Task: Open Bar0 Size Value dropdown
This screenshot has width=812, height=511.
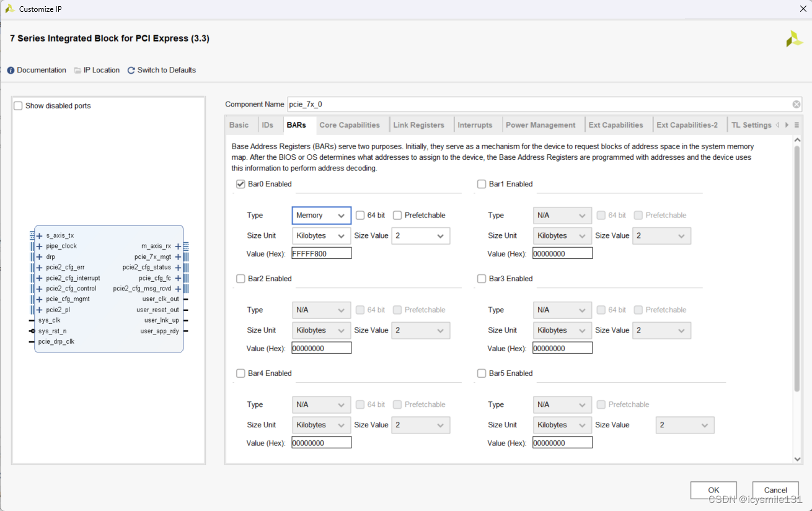Action: [421, 236]
